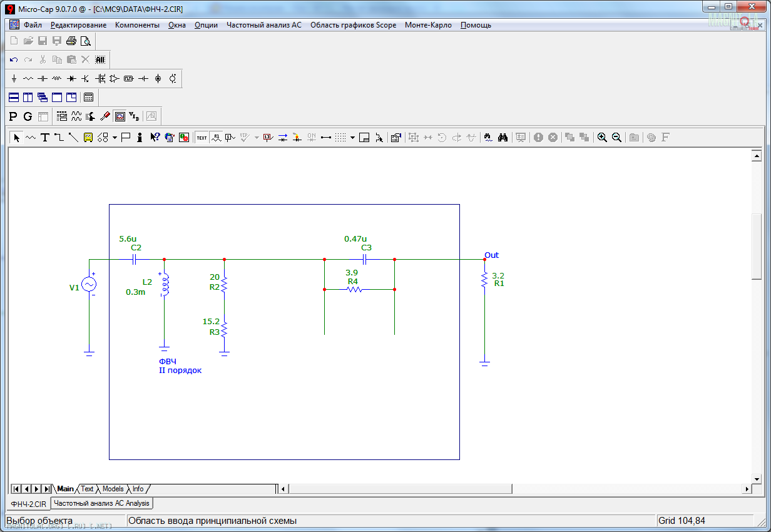Image resolution: width=771 pixels, height=532 pixels.
Task: Click the Select All icon
Action: (100, 59)
